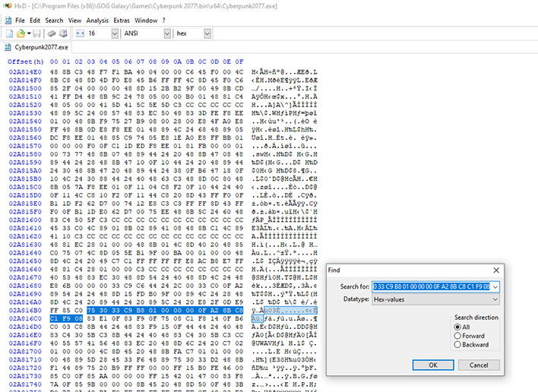This screenshot has width=538, height=392.
Task: Expand the Search for history dropdown arrow
Action: [495, 286]
